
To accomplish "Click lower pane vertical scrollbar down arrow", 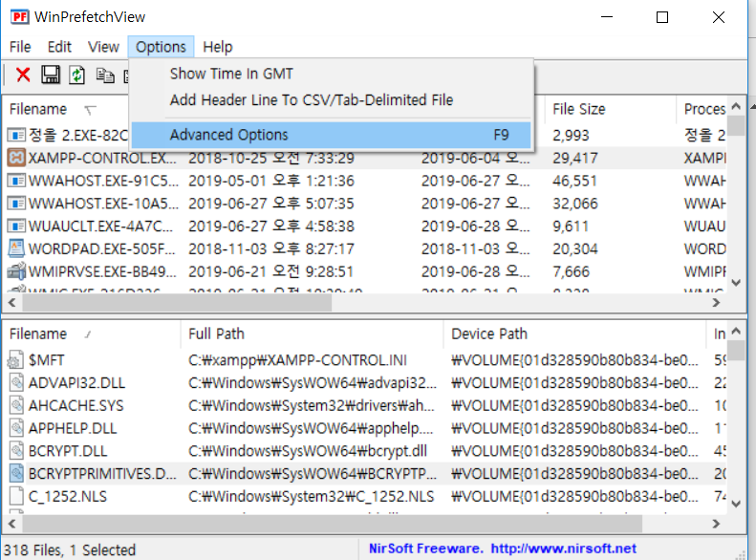I will (736, 505).
